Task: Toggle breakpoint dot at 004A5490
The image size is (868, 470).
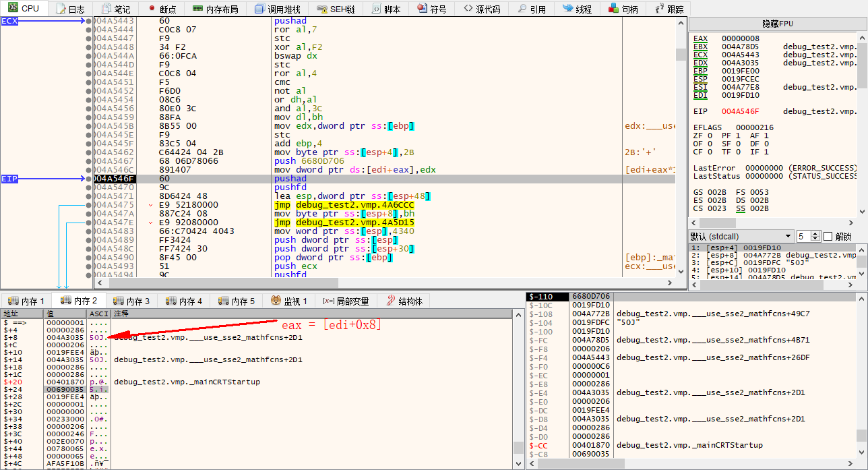Action: click(x=88, y=258)
